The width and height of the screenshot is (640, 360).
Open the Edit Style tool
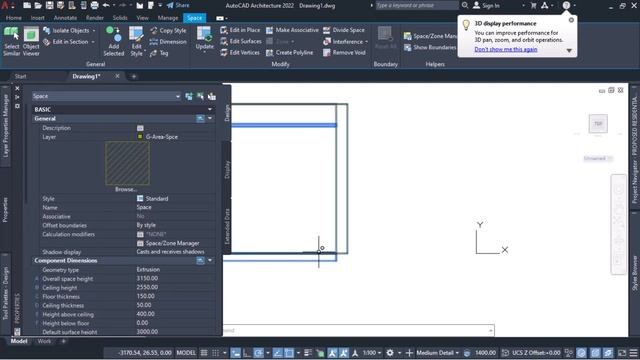tap(136, 41)
